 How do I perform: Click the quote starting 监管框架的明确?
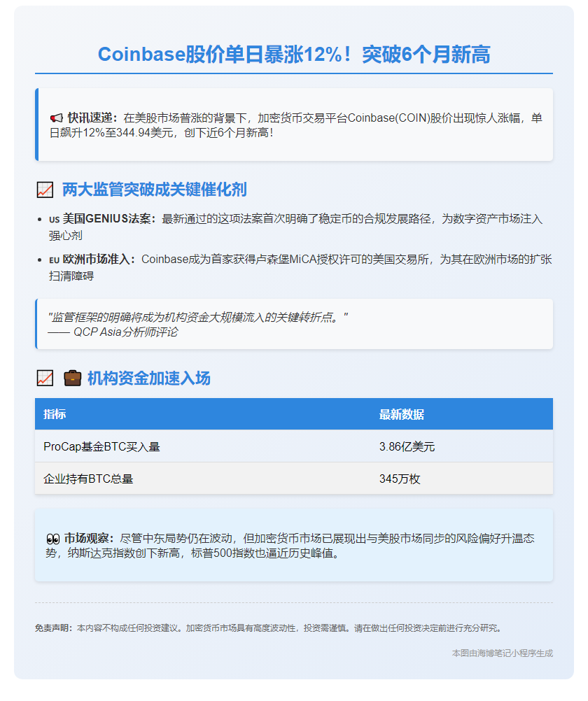click(x=198, y=318)
